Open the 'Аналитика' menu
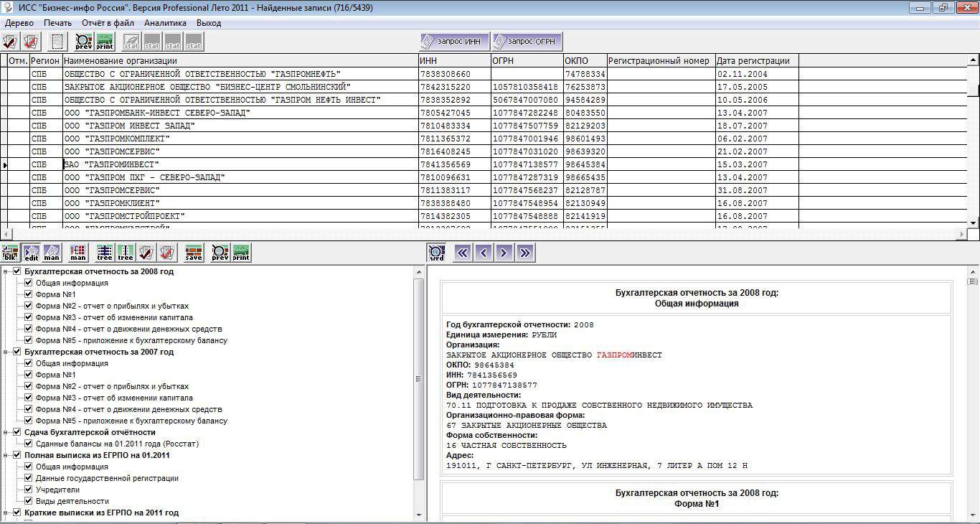Viewport: 980px width, 524px height. click(165, 23)
